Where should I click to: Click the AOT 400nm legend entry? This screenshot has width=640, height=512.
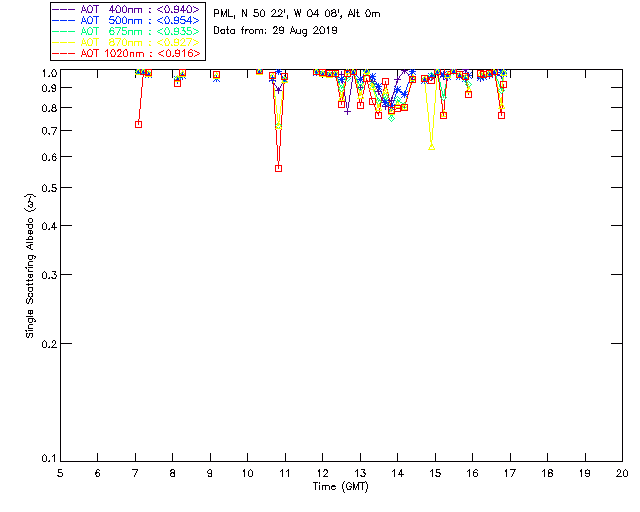(126, 9)
